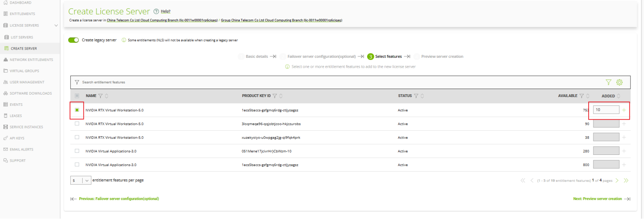644x219 pixels.
Task: Open the Group China Telecom link
Action: tap(282, 20)
